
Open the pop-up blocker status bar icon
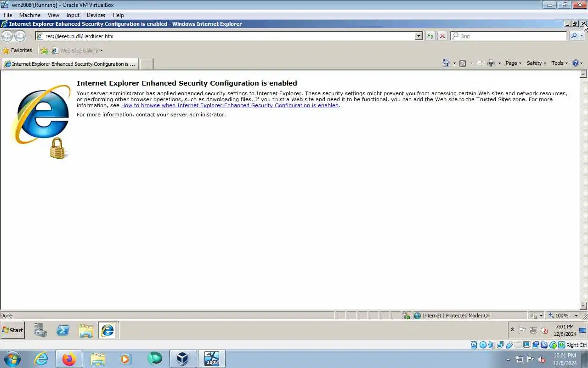click(406, 316)
